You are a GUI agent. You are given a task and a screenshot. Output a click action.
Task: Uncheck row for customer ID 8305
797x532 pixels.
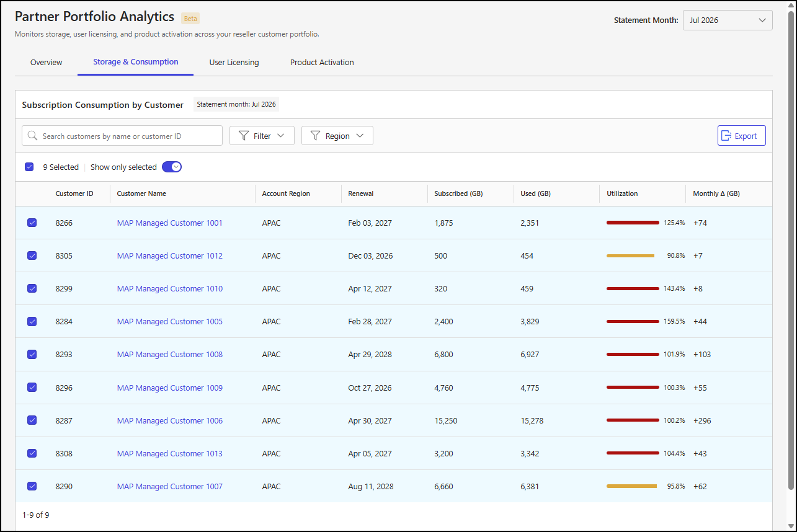32,255
